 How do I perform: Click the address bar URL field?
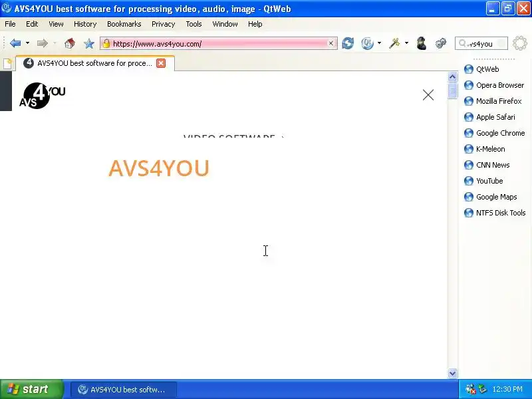[219, 43]
